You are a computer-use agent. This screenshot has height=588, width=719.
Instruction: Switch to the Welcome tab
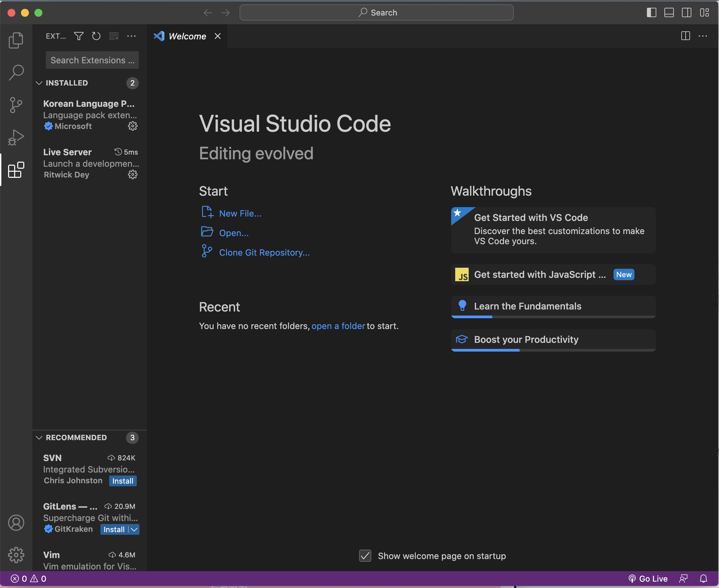coord(187,36)
